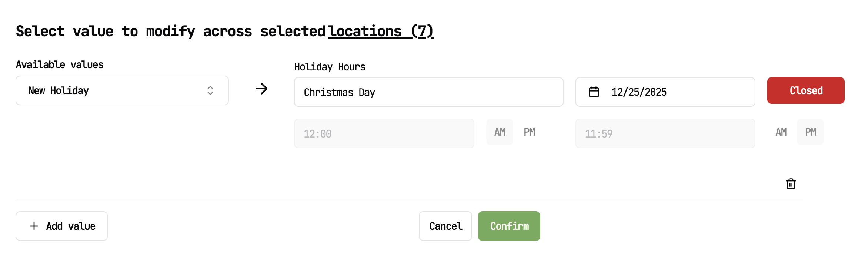The image size is (868, 275).
Task: Open the 12/25/2025 date picker
Action: click(665, 92)
